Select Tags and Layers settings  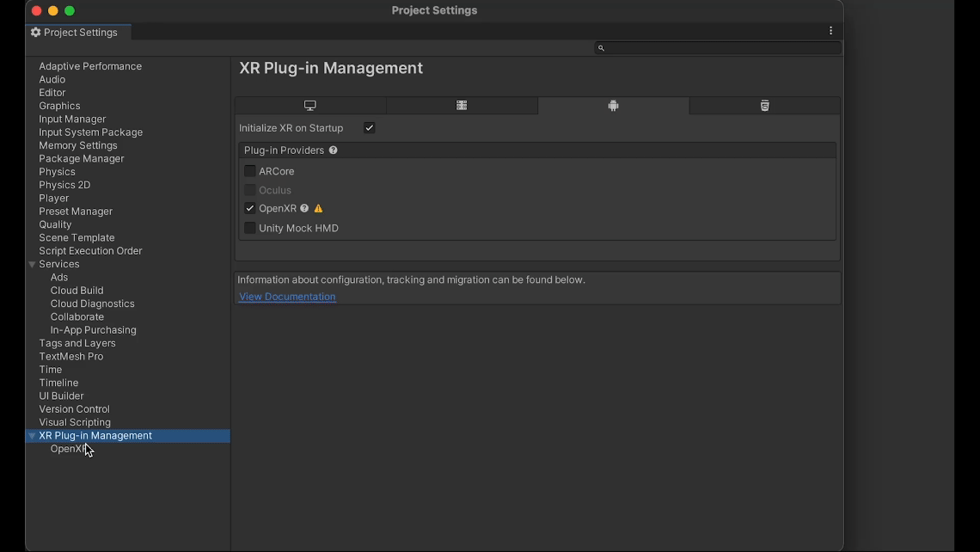pyautogui.click(x=77, y=343)
